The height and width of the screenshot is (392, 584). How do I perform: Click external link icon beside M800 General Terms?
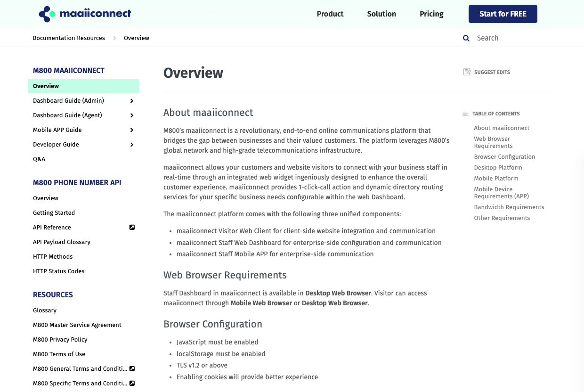[132, 368]
